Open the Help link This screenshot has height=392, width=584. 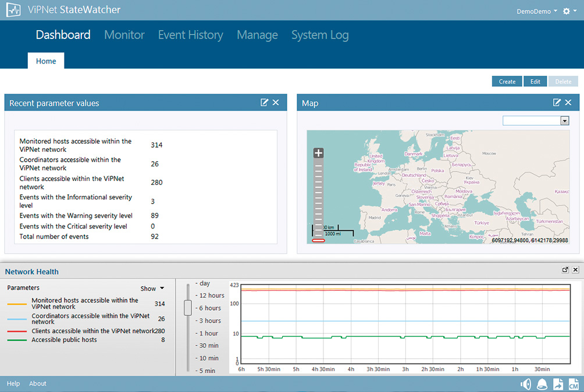click(13, 383)
